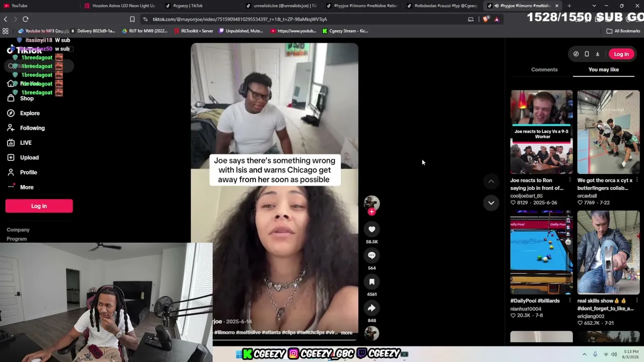Open a new browser tab with the plus
Viewport: 644px width, 362px height.
(x=569, y=6)
